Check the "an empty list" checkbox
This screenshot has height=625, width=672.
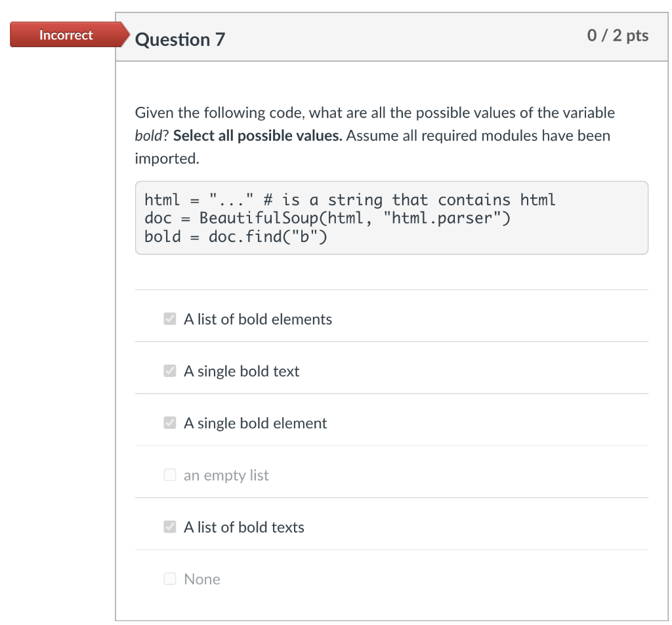pyautogui.click(x=170, y=475)
